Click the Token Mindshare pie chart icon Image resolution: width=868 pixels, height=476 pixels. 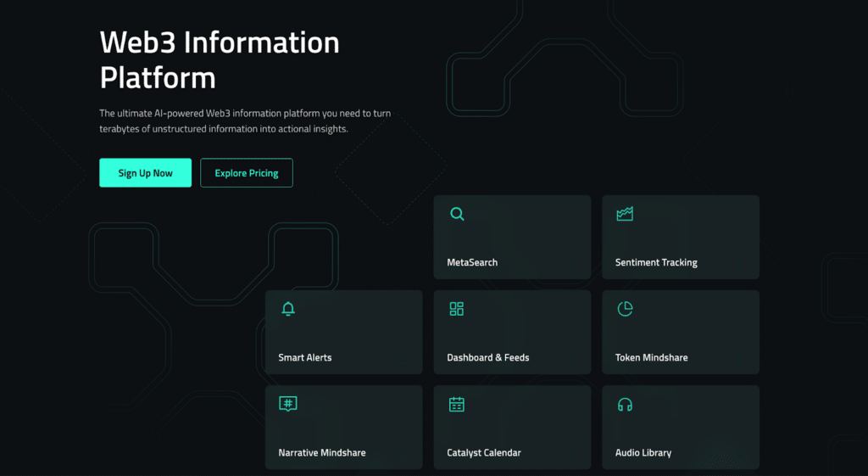625,309
